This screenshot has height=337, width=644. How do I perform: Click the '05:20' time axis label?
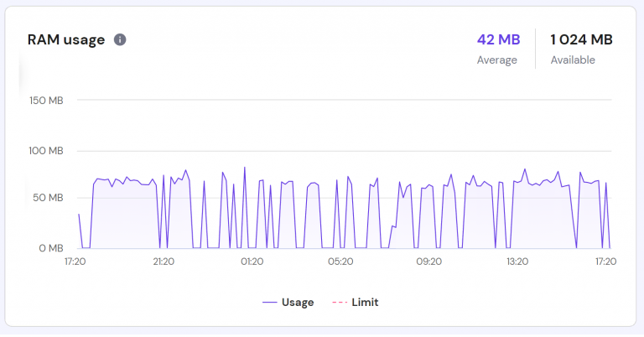[340, 262]
